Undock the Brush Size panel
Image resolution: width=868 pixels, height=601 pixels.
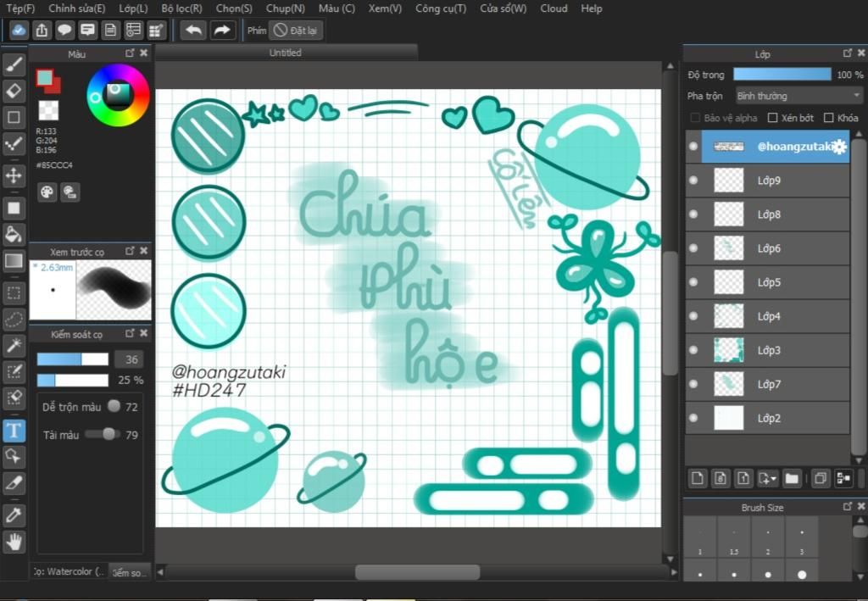pos(847,506)
